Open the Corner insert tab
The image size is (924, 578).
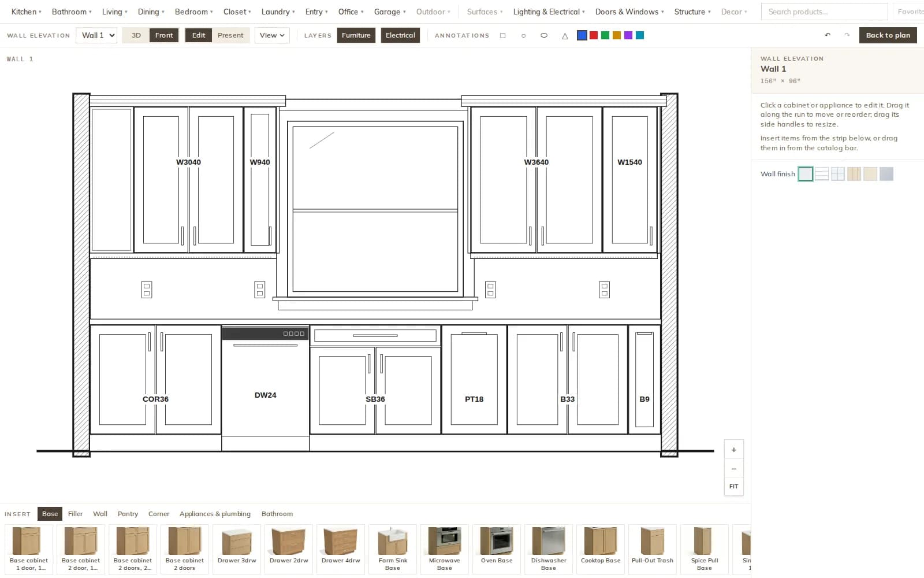pyautogui.click(x=159, y=514)
